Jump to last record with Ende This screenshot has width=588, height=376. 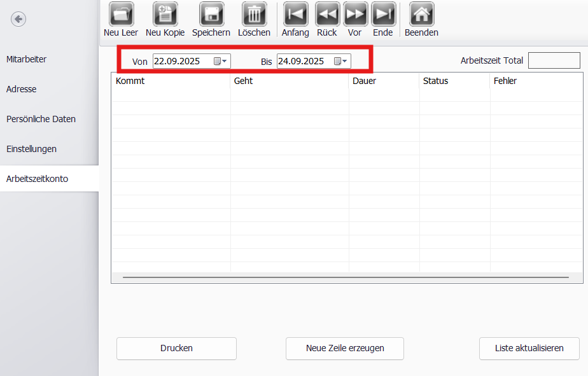pyautogui.click(x=383, y=14)
